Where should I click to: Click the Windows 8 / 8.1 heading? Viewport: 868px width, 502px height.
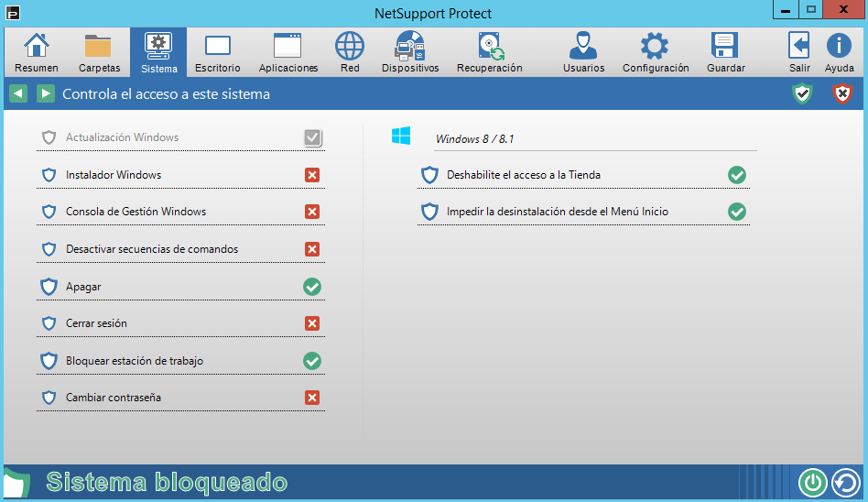click(x=474, y=139)
